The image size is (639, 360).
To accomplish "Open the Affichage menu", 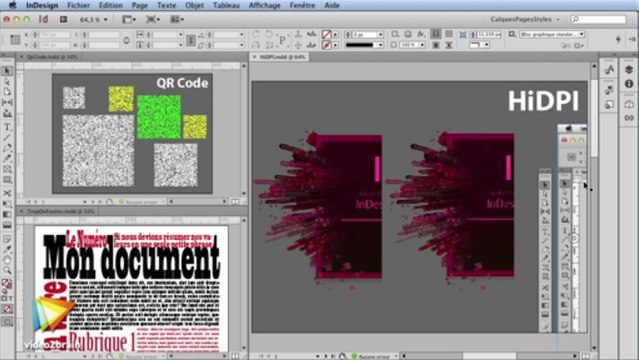I will click(264, 5).
